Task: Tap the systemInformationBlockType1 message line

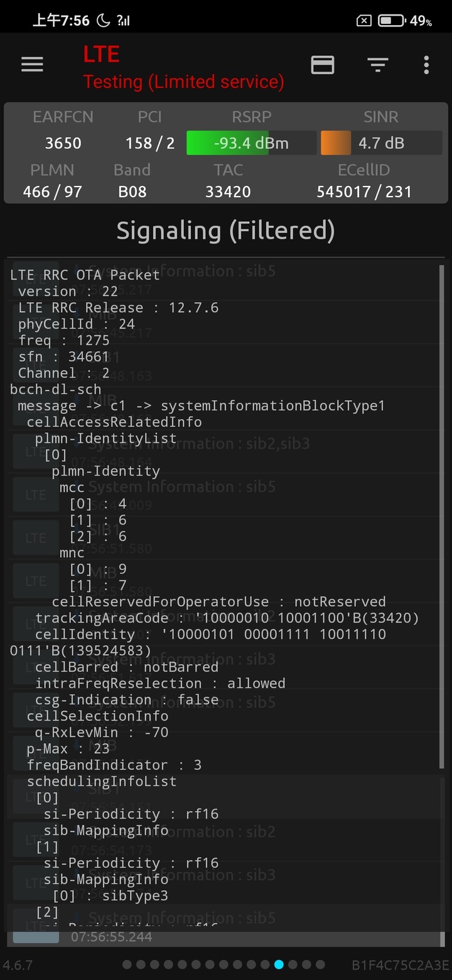Action: tap(201, 406)
